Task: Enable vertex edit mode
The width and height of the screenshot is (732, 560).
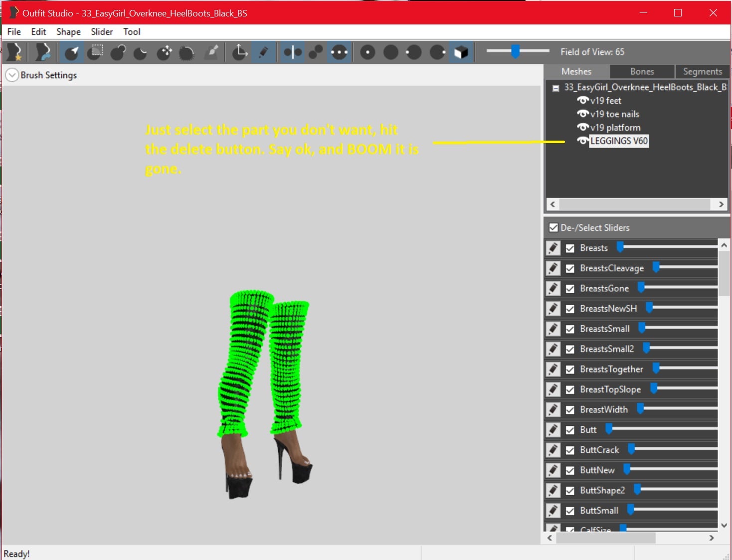Action: coord(264,52)
